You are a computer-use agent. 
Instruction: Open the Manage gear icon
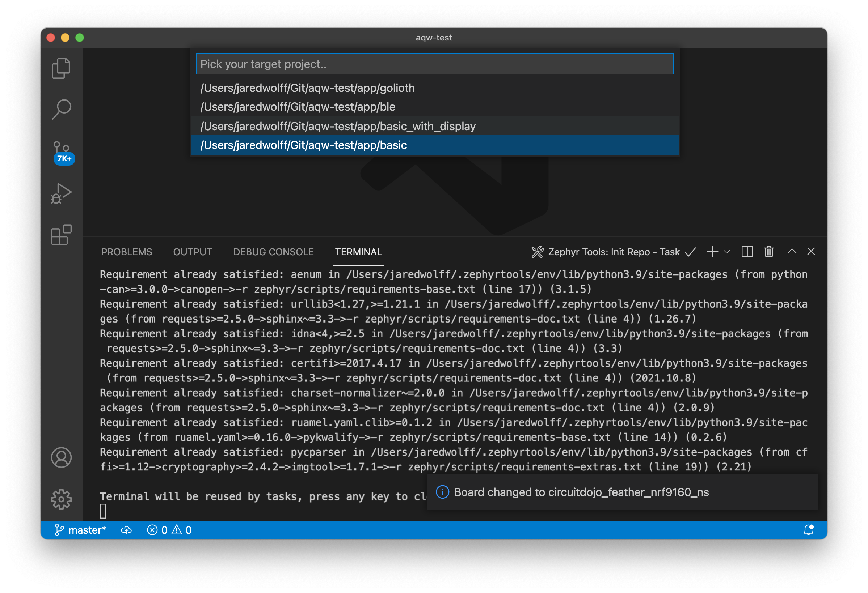coord(61,499)
